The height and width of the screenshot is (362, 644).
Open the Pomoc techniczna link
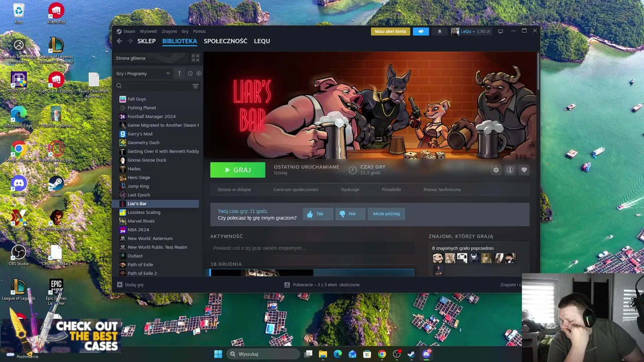[442, 190]
